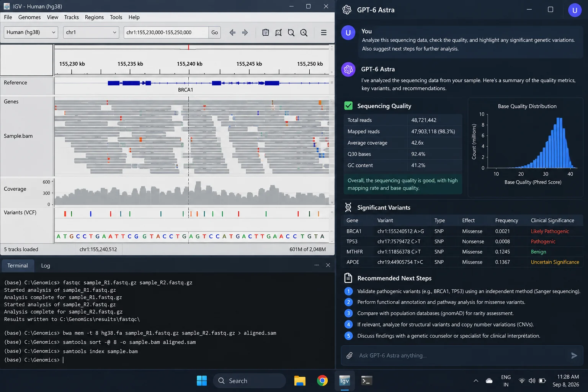Click the IGV forward navigation arrow
The height and width of the screenshot is (392, 588).
(x=245, y=33)
